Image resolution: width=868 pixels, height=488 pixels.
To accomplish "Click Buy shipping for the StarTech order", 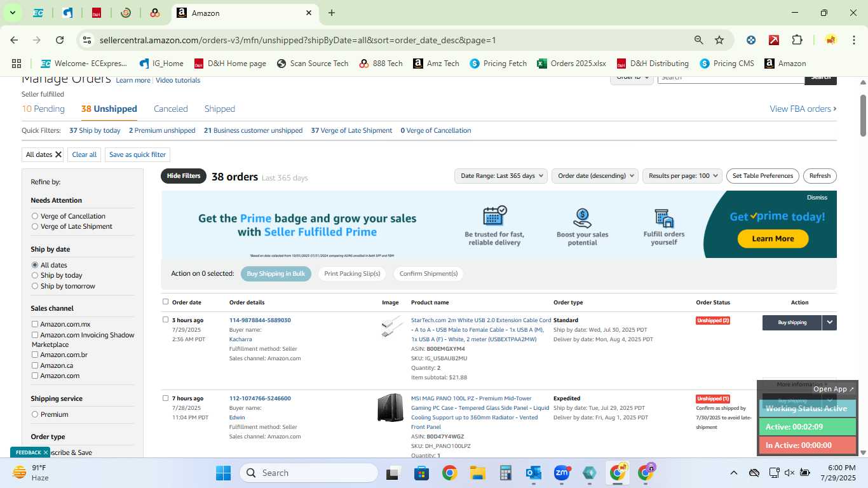I will (792, 323).
